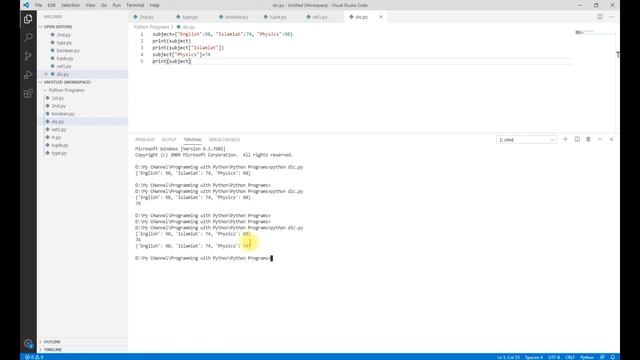Kill terminal with trash icon
Image resolution: width=640 pixels, height=360 pixels.
[x=588, y=140]
